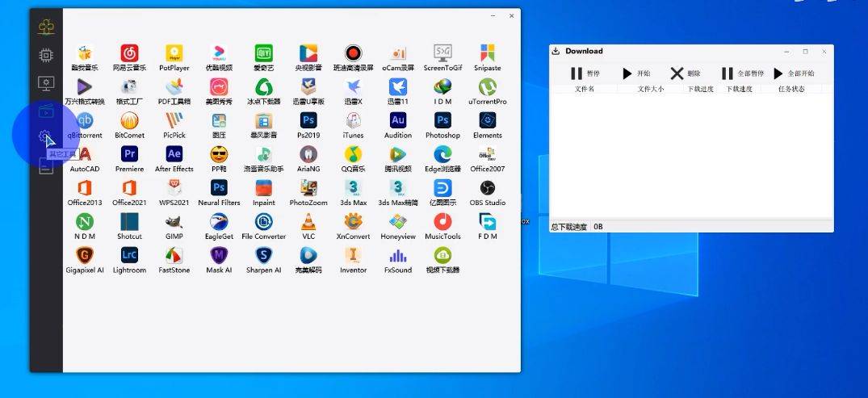Click the Snipaste icon
This screenshot has height=398, width=868.
pyautogui.click(x=487, y=54)
